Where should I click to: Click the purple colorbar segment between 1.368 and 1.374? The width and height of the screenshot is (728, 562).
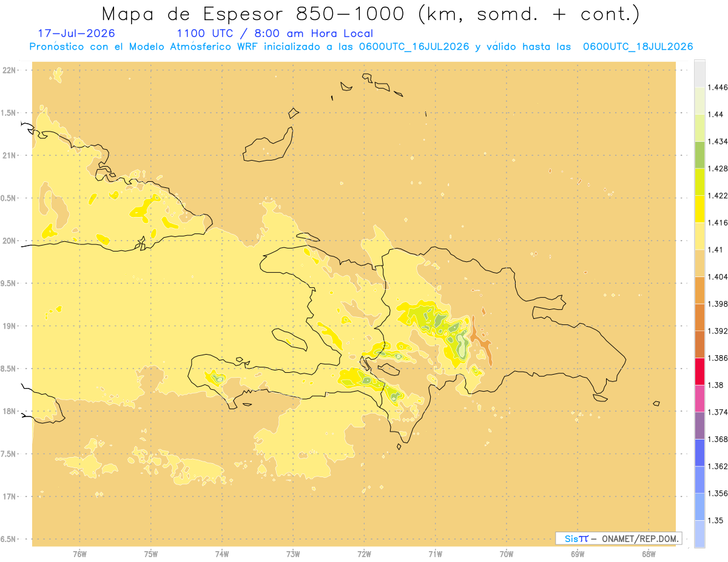(x=699, y=426)
